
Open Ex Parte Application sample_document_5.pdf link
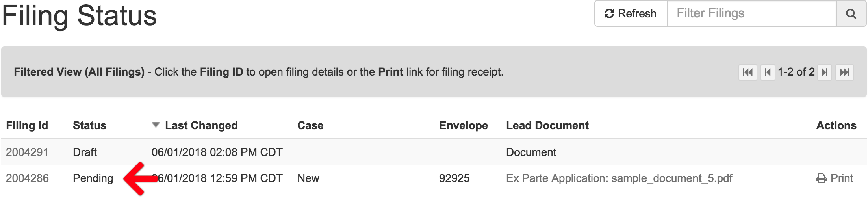[x=619, y=178]
